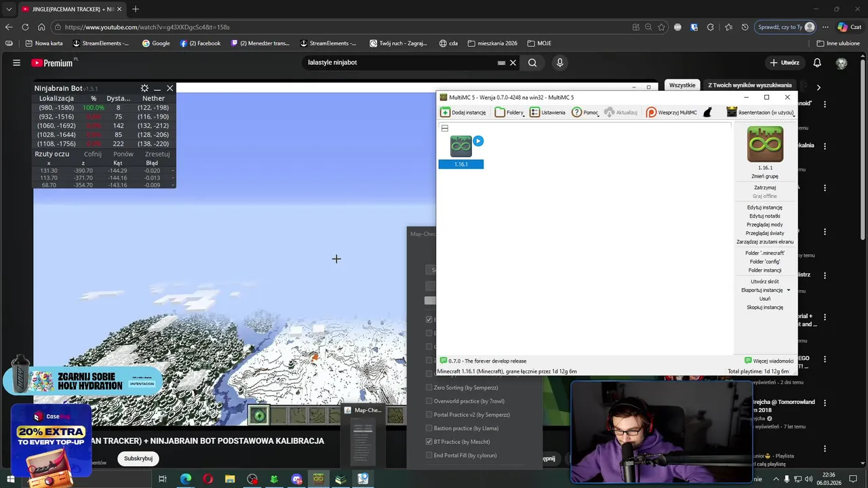Click Przeglądaj światy in MultiMC sidebar
This screenshot has height=488, width=868.
click(x=765, y=233)
